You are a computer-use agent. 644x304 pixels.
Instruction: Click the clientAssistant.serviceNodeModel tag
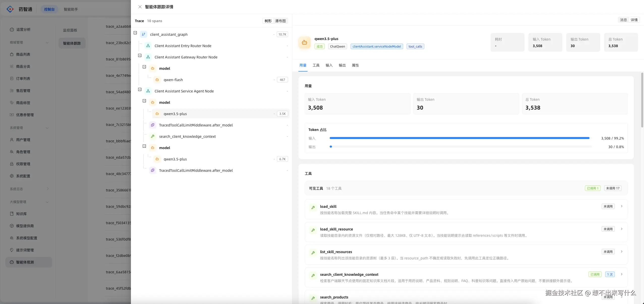377,46
